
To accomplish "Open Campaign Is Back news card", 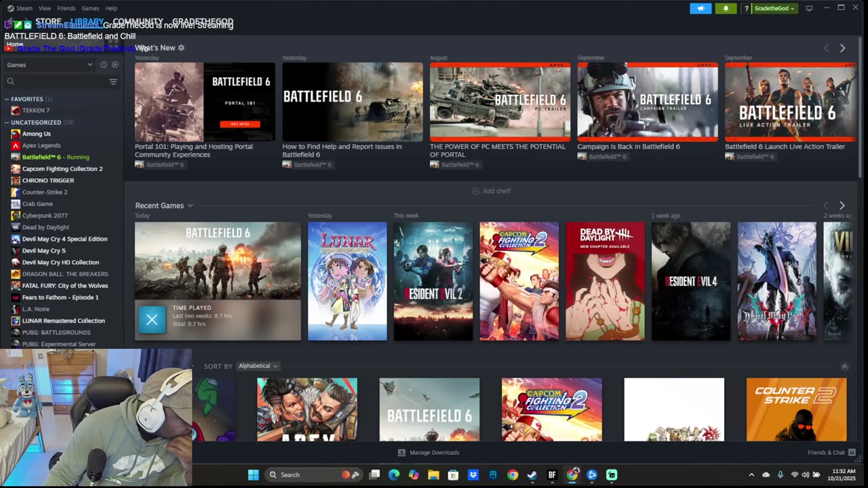I will coord(648,102).
